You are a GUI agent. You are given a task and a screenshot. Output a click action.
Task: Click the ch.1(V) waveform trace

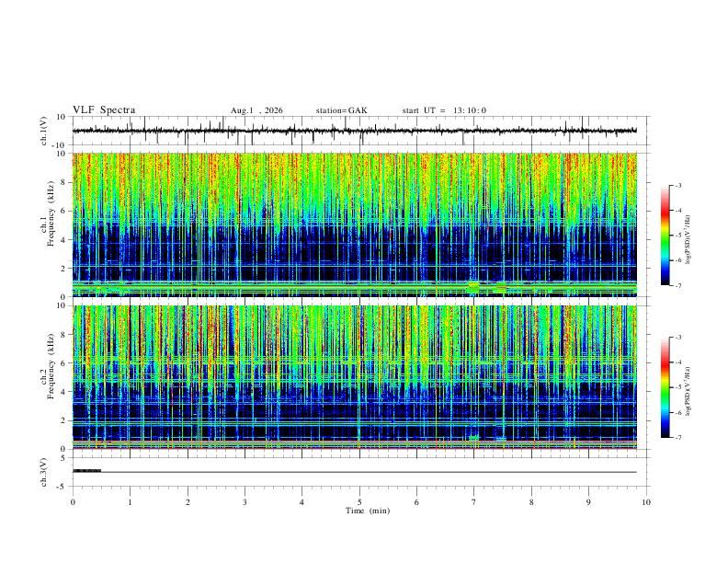(354, 131)
